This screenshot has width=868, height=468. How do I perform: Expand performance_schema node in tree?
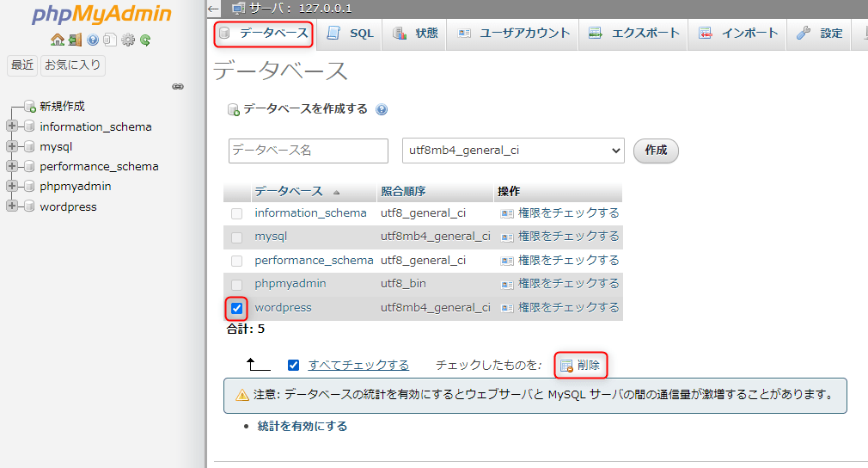(x=12, y=166)
